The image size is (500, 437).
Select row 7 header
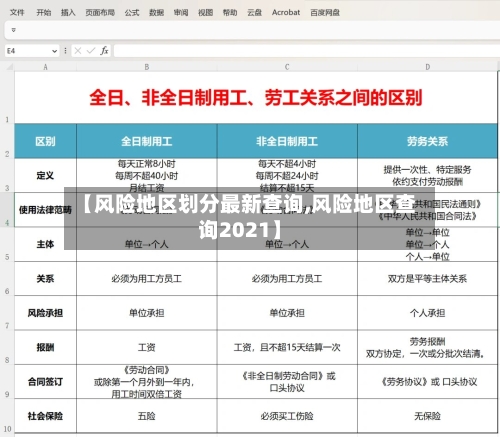(x=7, y=313)
